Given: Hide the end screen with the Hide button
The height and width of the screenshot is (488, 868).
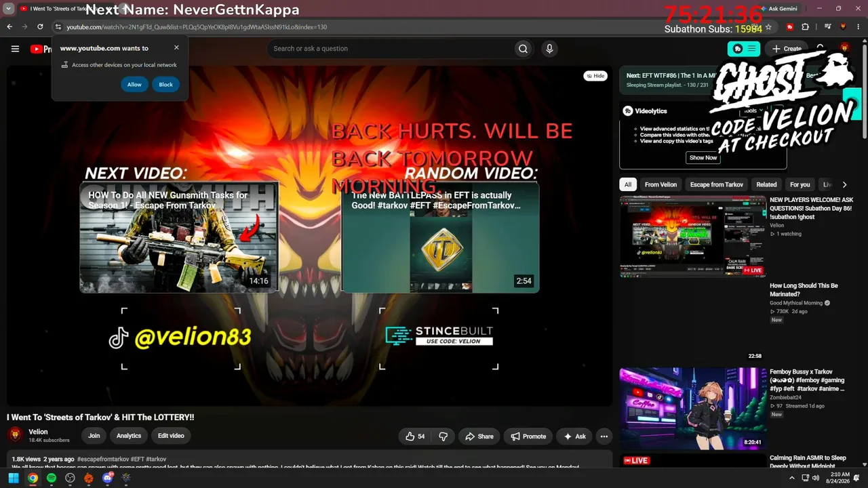Looking at the screenshot, I should pos(595,76).
